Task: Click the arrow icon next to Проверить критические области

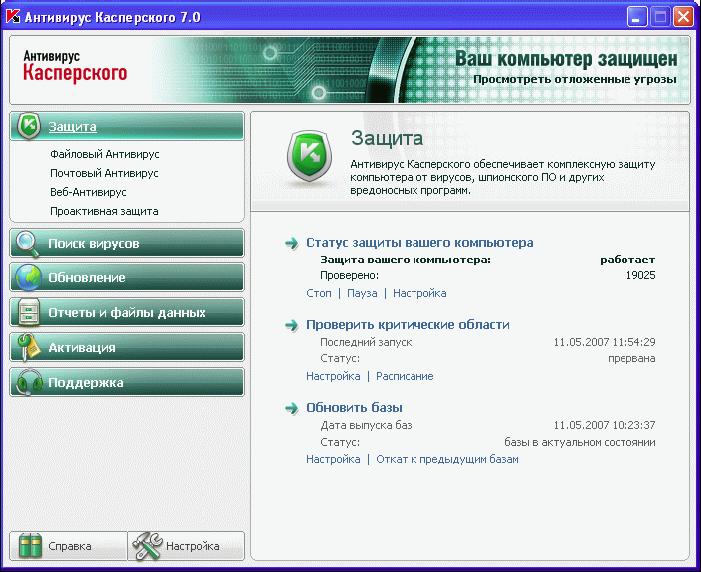Action: tap(291, 325)
